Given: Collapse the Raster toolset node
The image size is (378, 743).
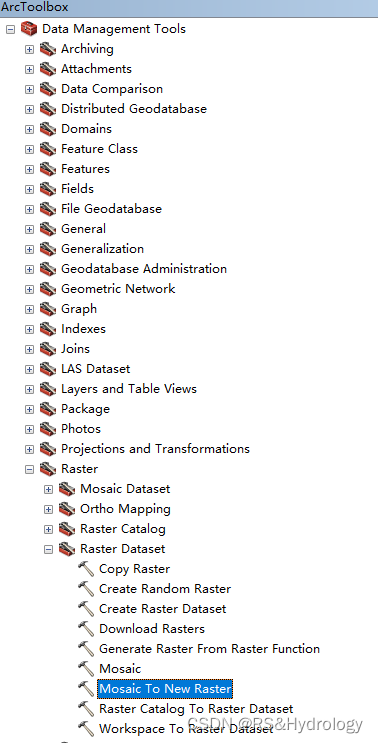Looking at the screenshot, I should click(29, 469).
